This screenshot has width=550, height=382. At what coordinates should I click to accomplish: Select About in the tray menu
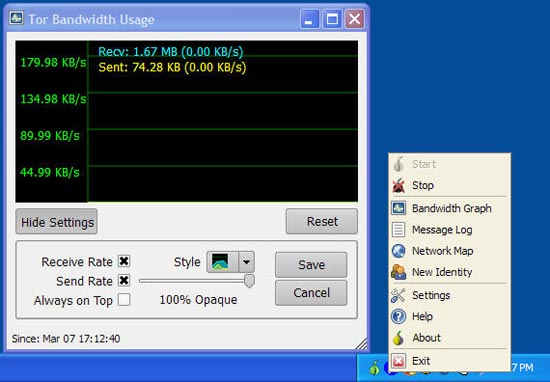click(x=449, y=338)
